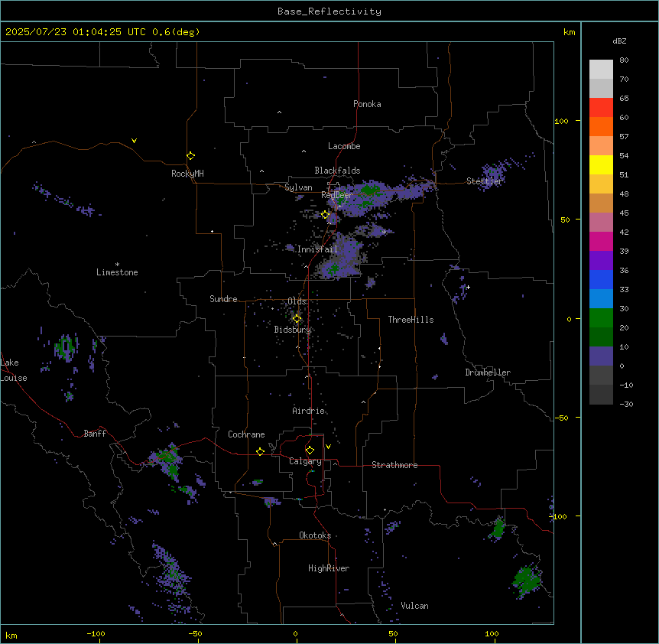Click the yellow diamond marker below RedDeer
The height and width of the screenshot is (644, 659).
[325, 215]
